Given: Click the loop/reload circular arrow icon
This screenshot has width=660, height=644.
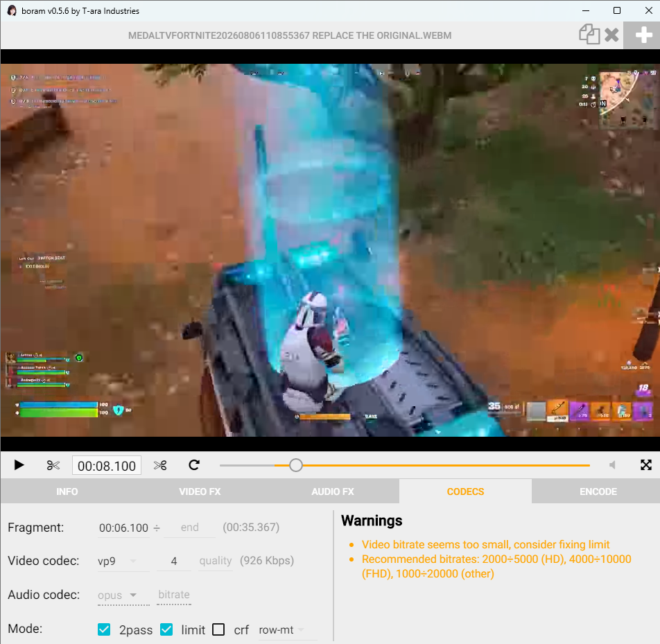Looking at the screenshot, I should (x=194, y=465).
